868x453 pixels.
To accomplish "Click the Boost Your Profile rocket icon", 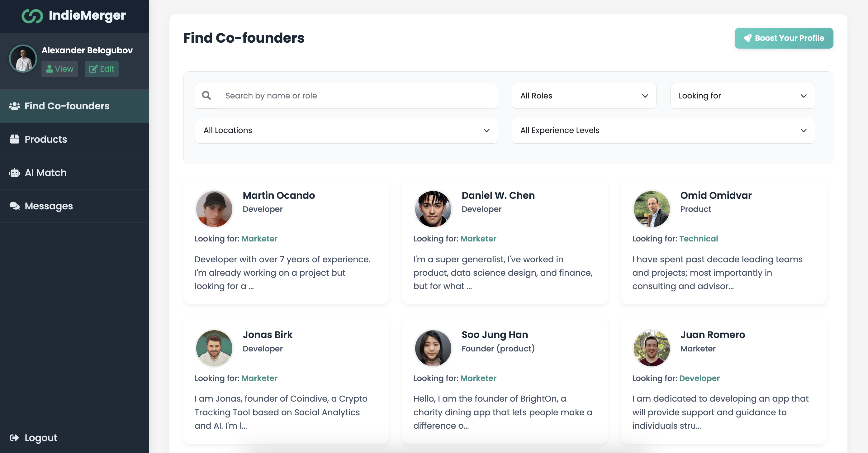I will pos(748,38).
